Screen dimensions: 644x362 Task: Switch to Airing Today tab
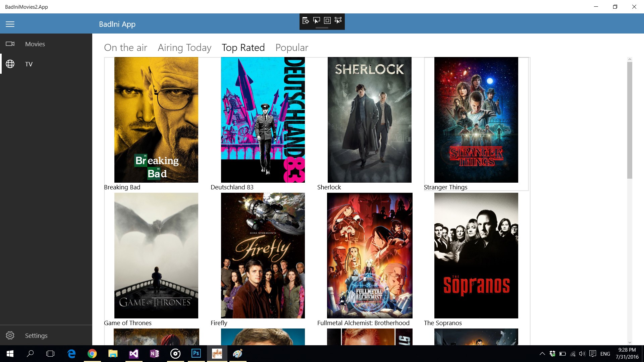(x=184, y=48)
